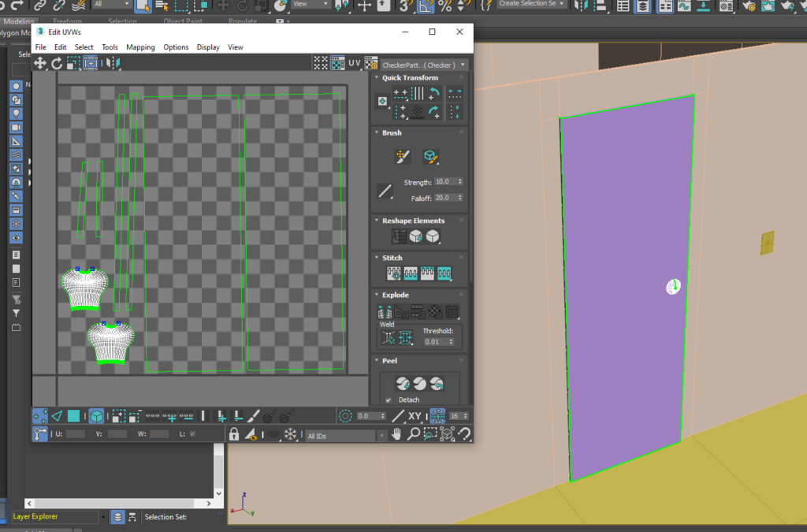Viewport: 807px width, 532px height.
Task: Select the Move Brush in the Brush rollout
Action: [402, 156]
